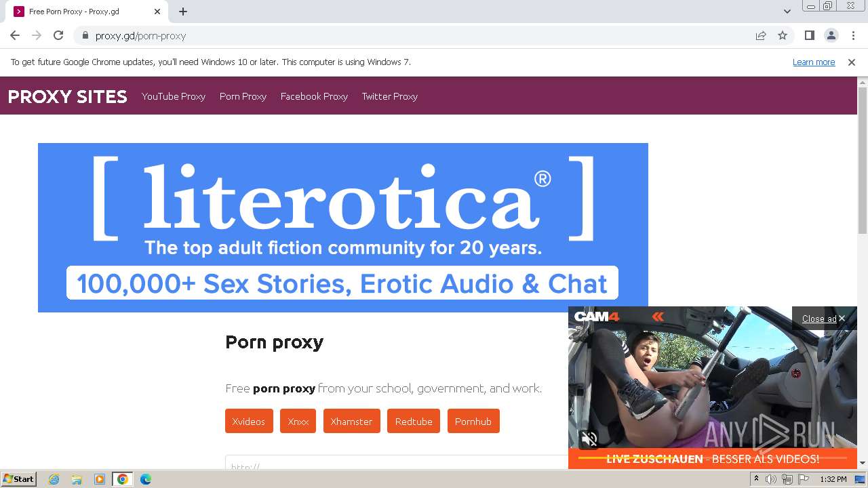The height and width of the screenshot is (488, 868).
Task: Click the Porn proxy heading
Action: [274, 342]
